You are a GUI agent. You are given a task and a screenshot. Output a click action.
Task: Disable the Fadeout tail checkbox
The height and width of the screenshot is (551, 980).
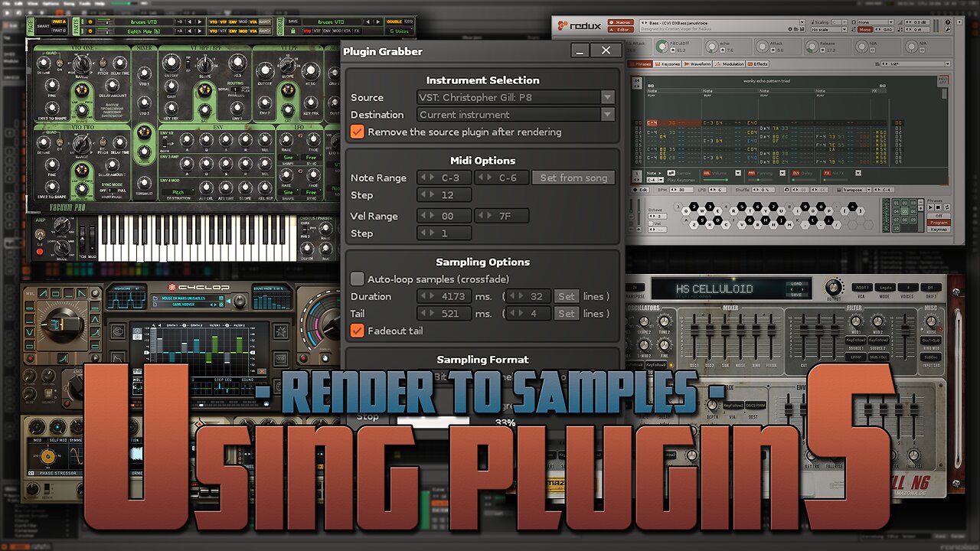tap(357, 331)
